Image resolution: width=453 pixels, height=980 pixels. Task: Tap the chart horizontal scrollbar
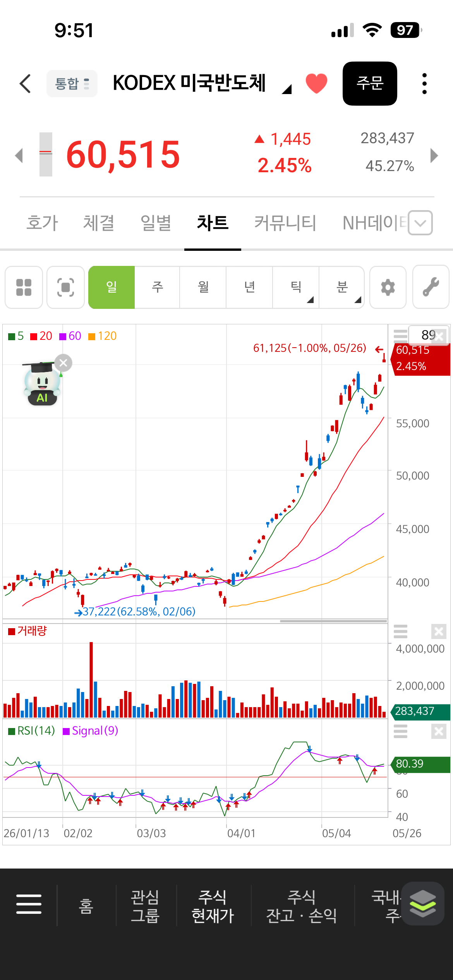point(333,621)
